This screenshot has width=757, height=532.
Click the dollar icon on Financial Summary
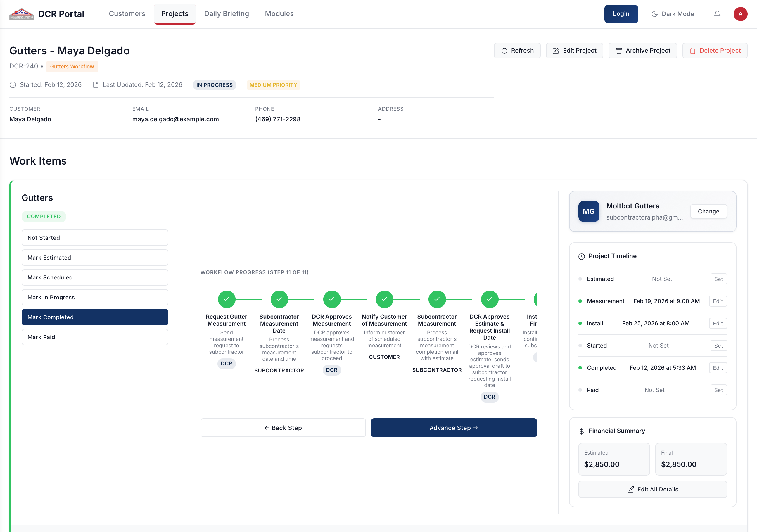pos(582,431)
